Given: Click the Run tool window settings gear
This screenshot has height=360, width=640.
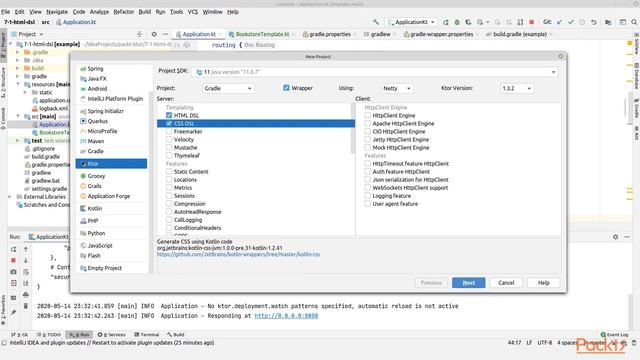Looking at the screenshot, I should [616, 237].
